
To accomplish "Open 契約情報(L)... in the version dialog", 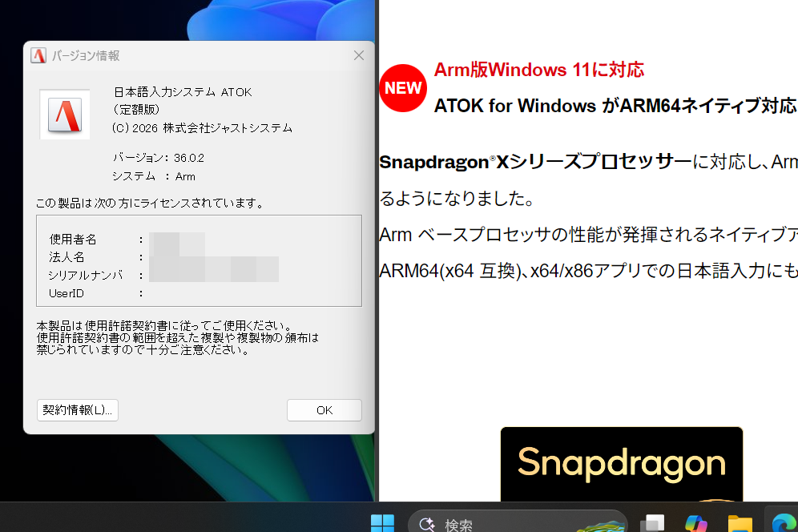I will 78,410.
